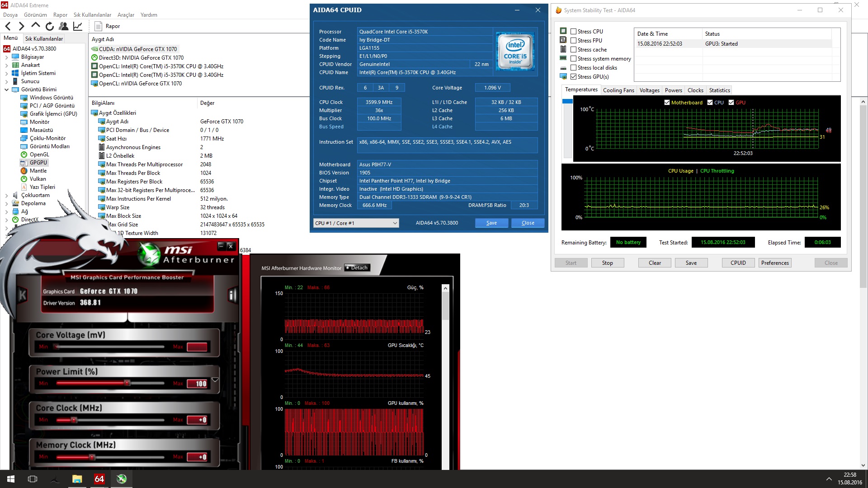Collapse the Görüntü Birimi tree node
Image resolution: width=868 pixels, height=488 pixels.
pyautogui.click(x=6, y=90)
